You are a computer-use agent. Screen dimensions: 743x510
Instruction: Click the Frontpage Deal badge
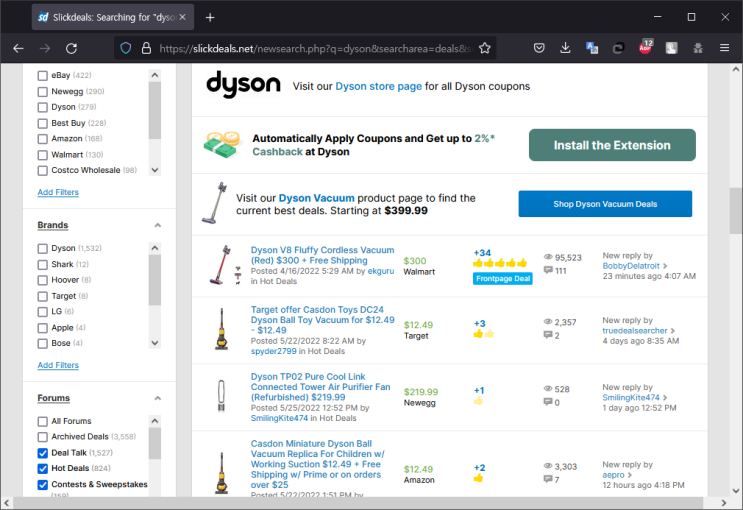click(x=503, y=279)
